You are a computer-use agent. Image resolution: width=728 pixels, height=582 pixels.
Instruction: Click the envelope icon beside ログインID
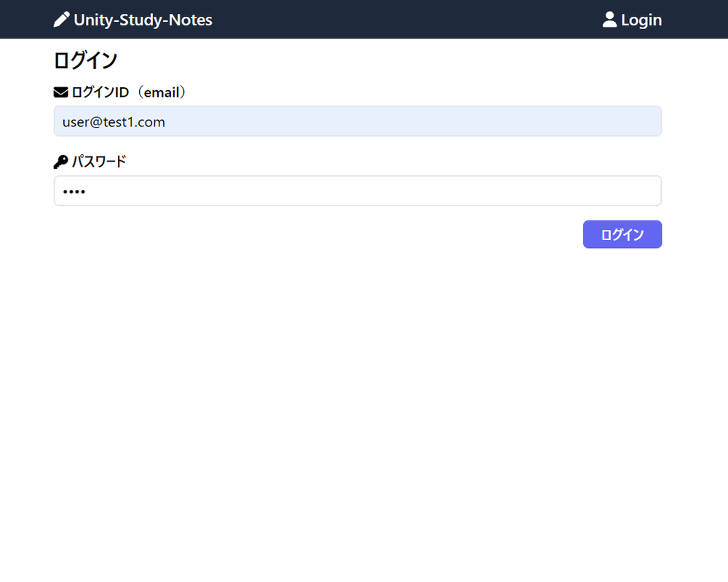click(x=60, y=92)
